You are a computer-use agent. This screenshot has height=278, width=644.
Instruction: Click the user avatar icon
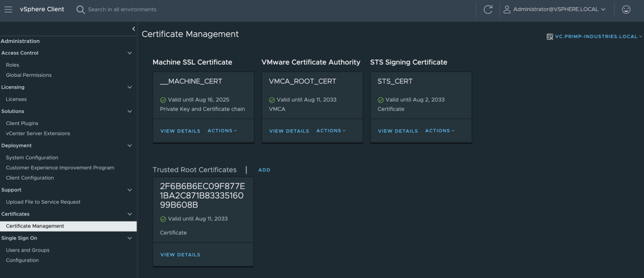click(x=507, y=9)
